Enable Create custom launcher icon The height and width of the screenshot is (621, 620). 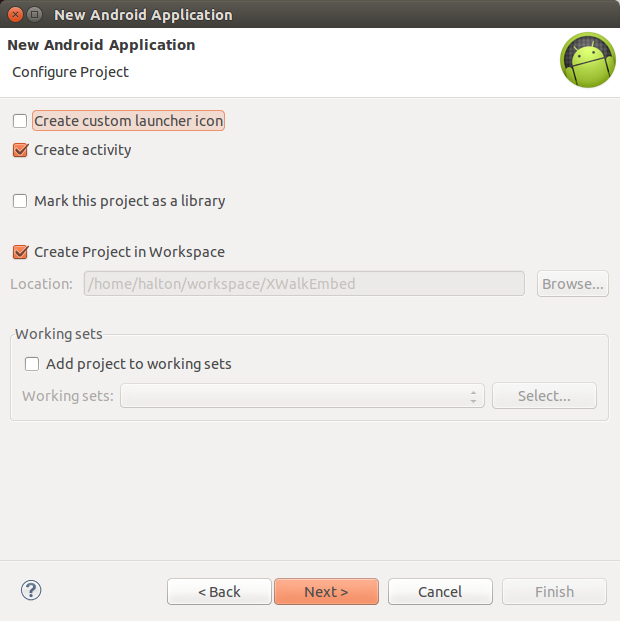click(20, 121)
